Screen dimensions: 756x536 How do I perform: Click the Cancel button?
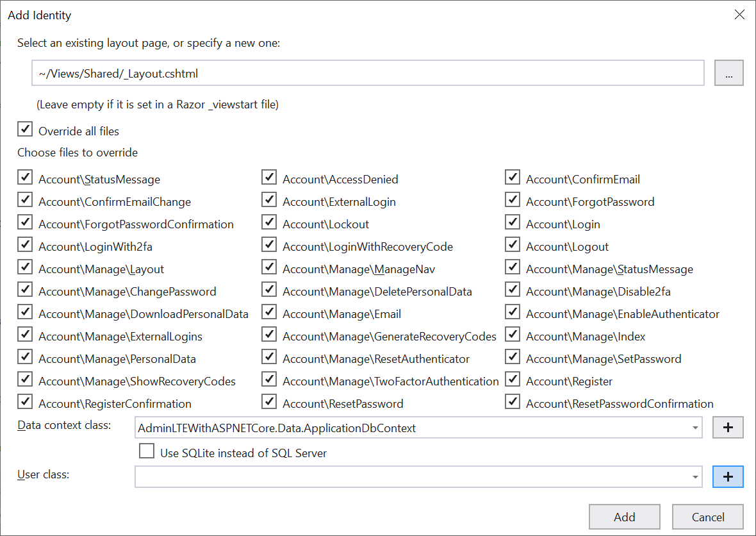(707, 517)
